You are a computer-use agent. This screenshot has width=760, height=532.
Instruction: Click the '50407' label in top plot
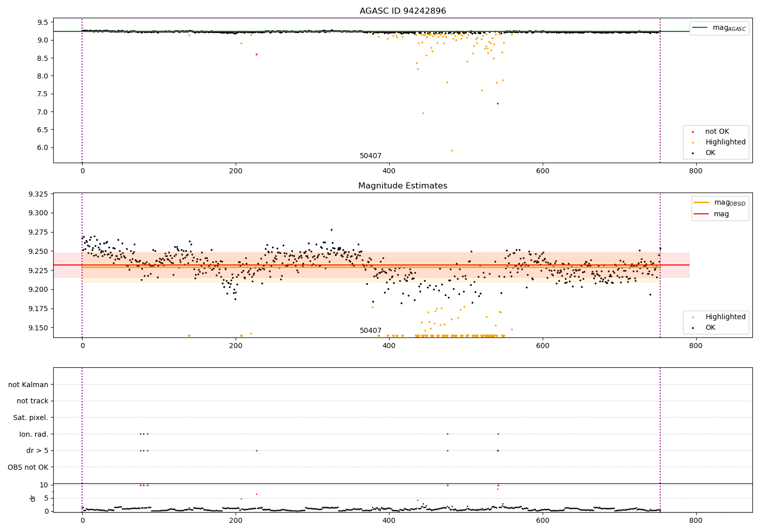pyautogui.click(x=370, y=156)
